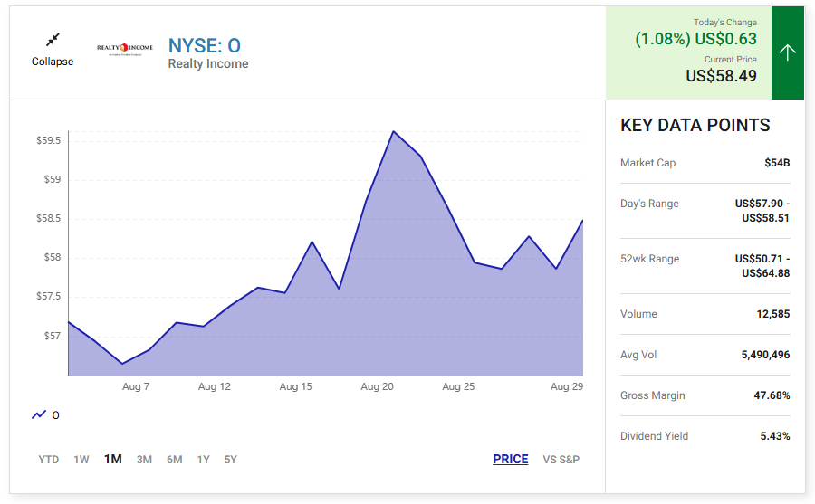Viewport: 815px width, 504px height.
Task: Switch chart to 1W range
Action: tap(81, 460)
